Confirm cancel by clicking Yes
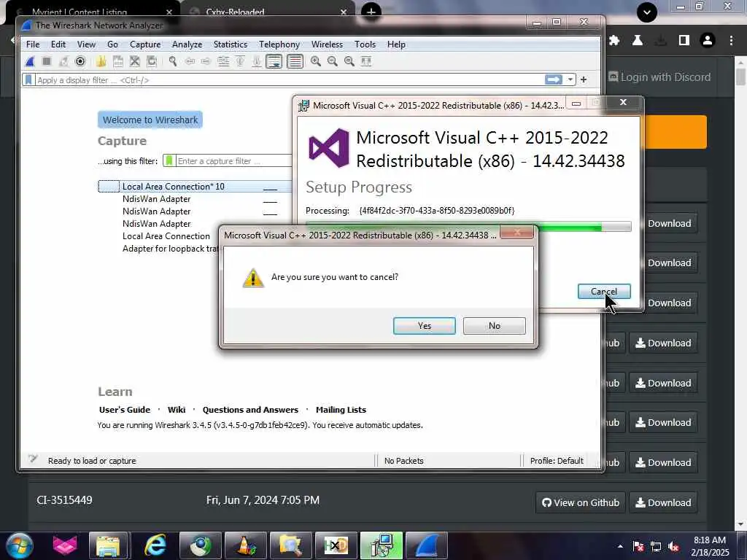Image resolution: width=747 pixels, height=560 pixels. click(x=424, y=326)
